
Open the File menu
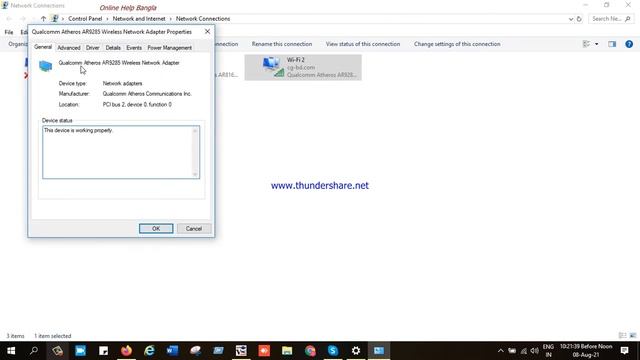pyautogui.click(x=9, y=32)
